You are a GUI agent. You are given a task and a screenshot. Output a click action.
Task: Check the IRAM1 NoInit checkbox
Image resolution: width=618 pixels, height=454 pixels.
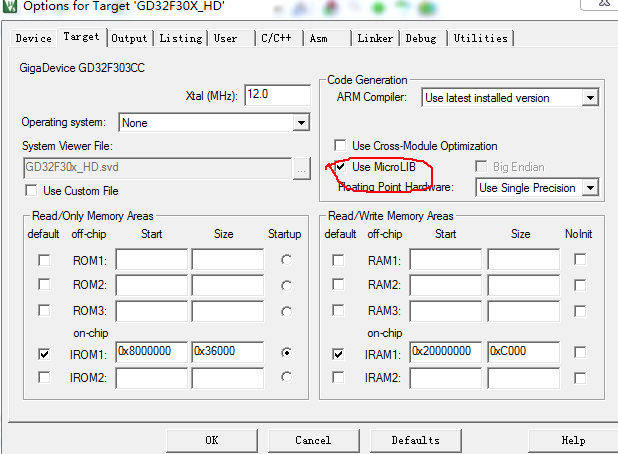(x=580, y=352)
